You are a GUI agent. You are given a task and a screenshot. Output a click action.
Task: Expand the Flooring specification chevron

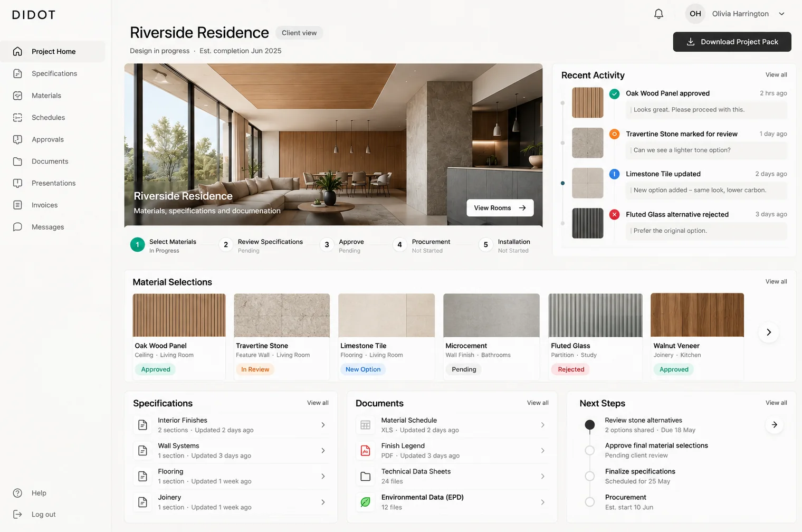(x=323, y=477)
